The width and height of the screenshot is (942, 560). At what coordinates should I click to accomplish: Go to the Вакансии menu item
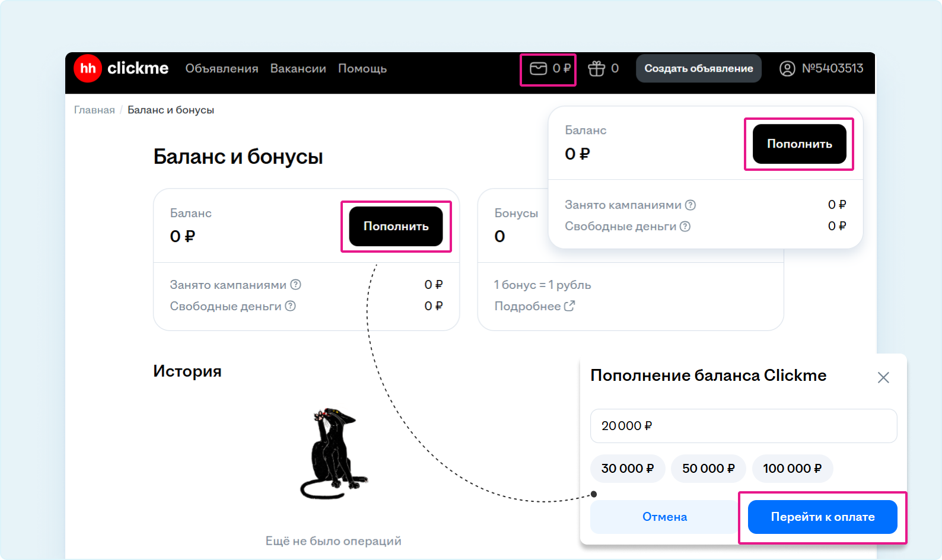(x=298, y=69)
